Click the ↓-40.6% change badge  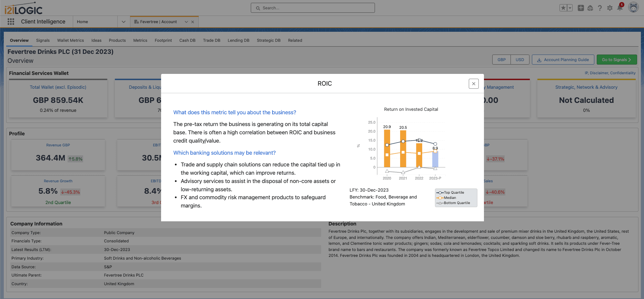click(x=495, y=192)
